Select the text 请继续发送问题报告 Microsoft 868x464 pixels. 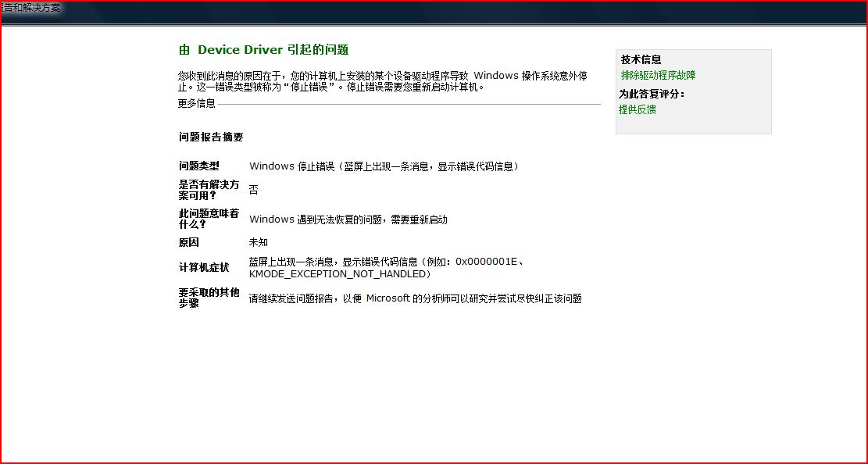pos(415,298)
